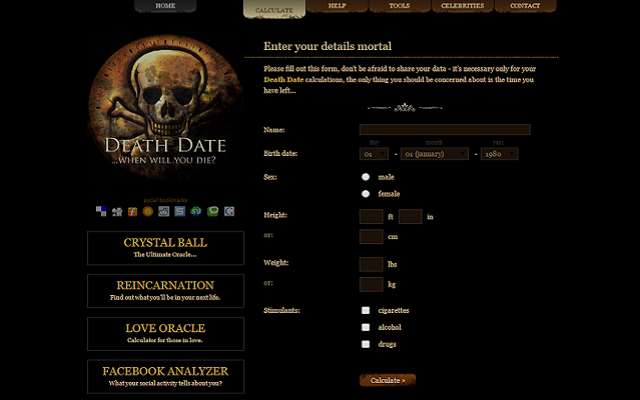Open the birth year dropdown showing 1980
This screenshot has height=400, width=640.
pyautogui.click(x=498, y=154)
